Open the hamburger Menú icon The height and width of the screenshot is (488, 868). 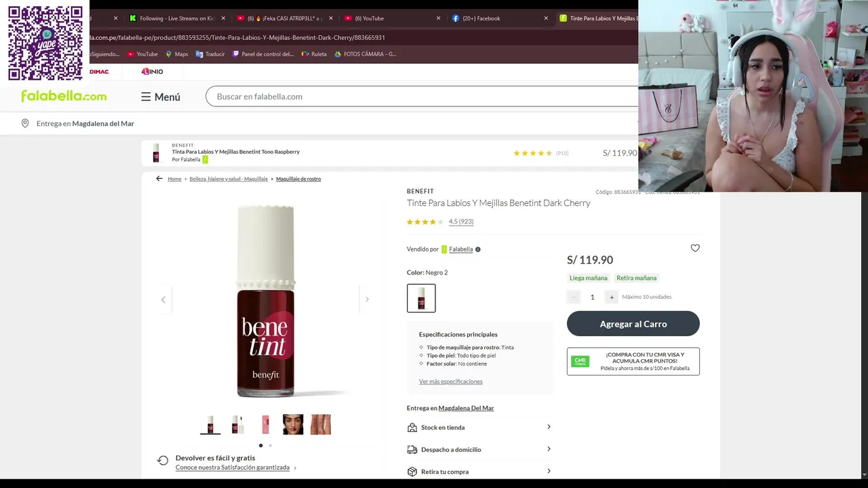146,97
